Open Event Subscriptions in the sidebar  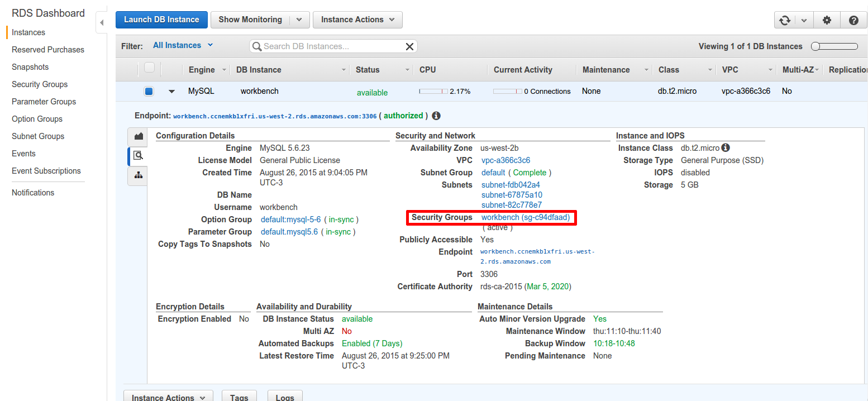point(46,171)
